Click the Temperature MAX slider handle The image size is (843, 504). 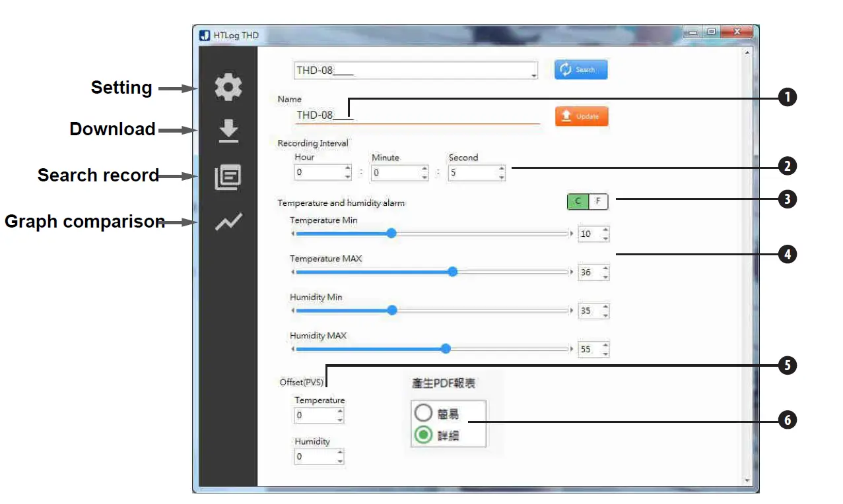click(x=452, y=272)
